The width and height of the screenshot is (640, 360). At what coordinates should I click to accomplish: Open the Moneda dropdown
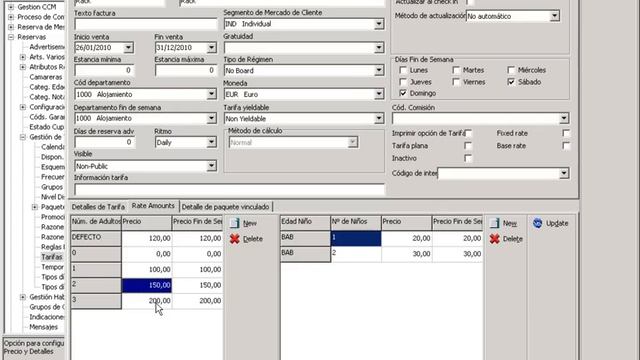click(379, 94)
